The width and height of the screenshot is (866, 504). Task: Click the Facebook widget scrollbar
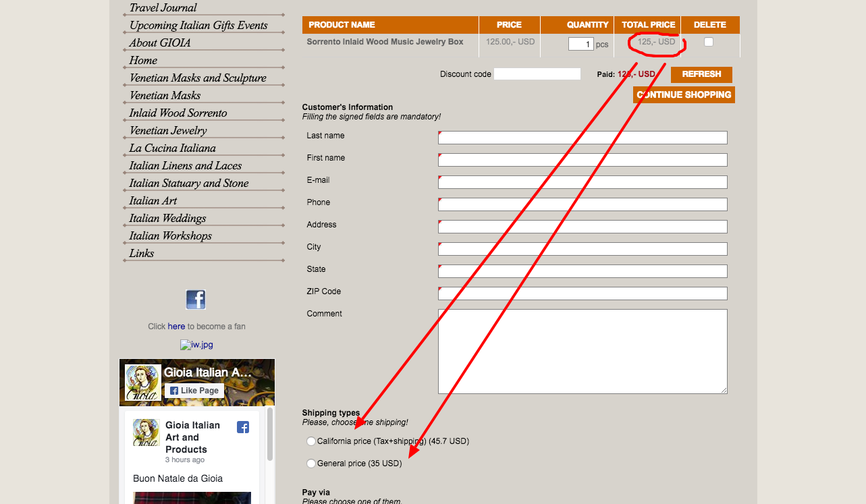[271, 435]
